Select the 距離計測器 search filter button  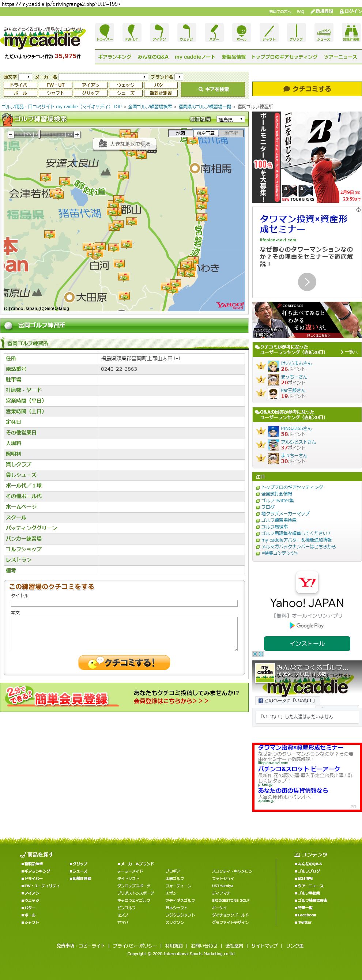coord(161,93)
